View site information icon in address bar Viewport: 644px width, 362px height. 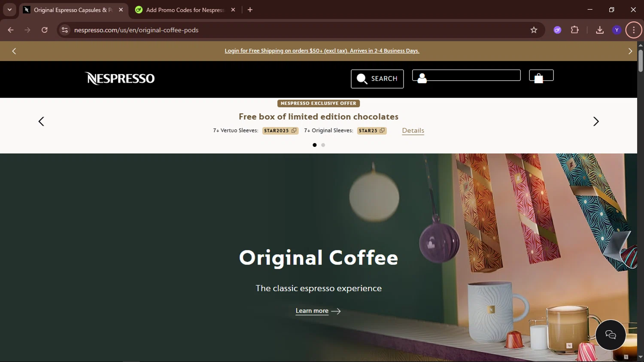click(x=65, y=30)
